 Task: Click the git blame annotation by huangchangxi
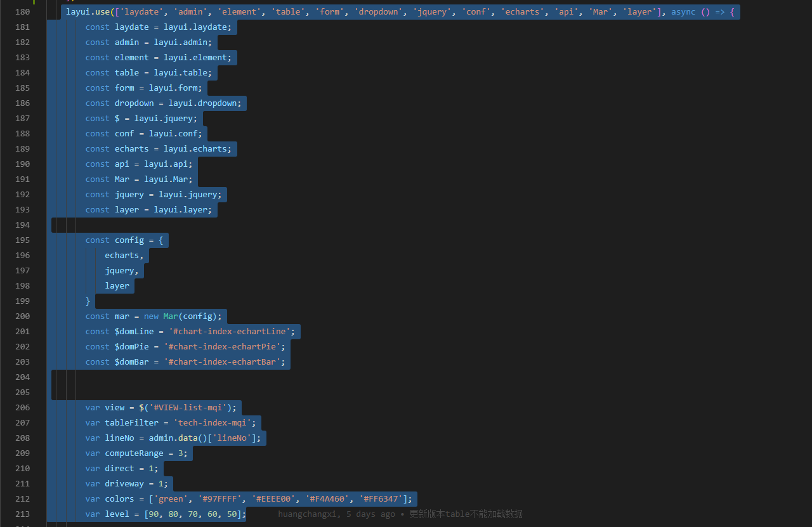[x=400, y=514]
